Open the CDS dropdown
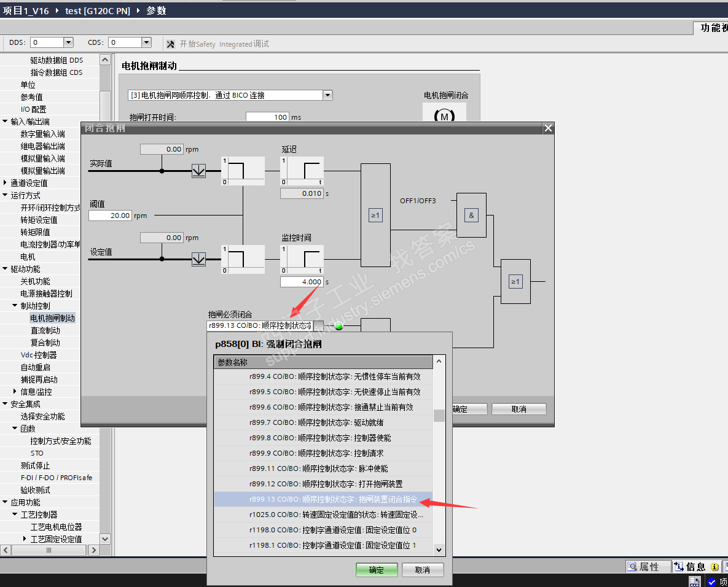 [x=146, y=42]
